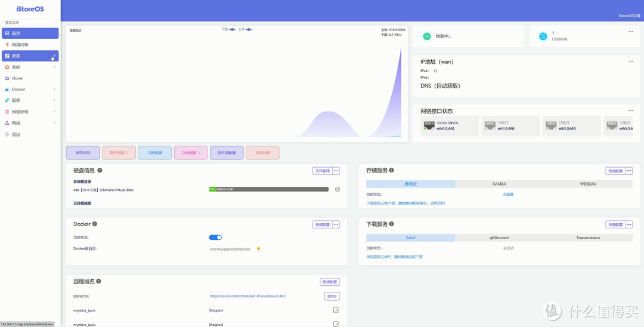Click the eth1 (LAN) port icon
The height and width of the screenshot is (327, 644).
click(x=490, y=126)
